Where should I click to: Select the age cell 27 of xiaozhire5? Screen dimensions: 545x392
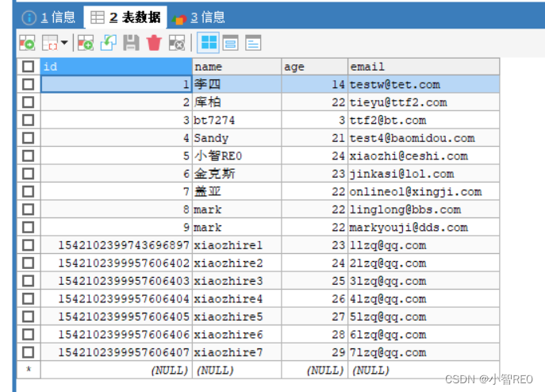pos(315,317)
